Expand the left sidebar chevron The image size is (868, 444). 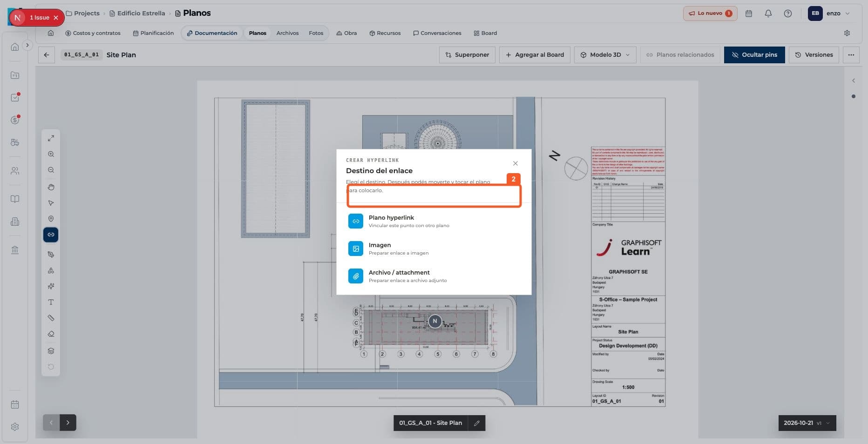click(27, 45)
